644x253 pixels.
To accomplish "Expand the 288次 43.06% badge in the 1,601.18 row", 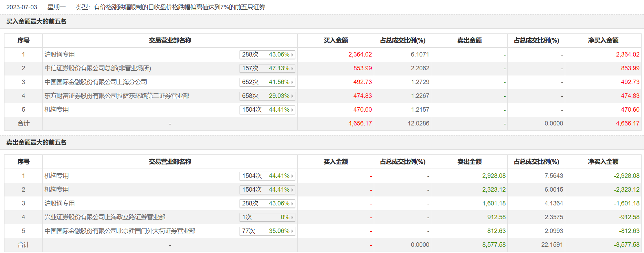I will click(267, 203).
